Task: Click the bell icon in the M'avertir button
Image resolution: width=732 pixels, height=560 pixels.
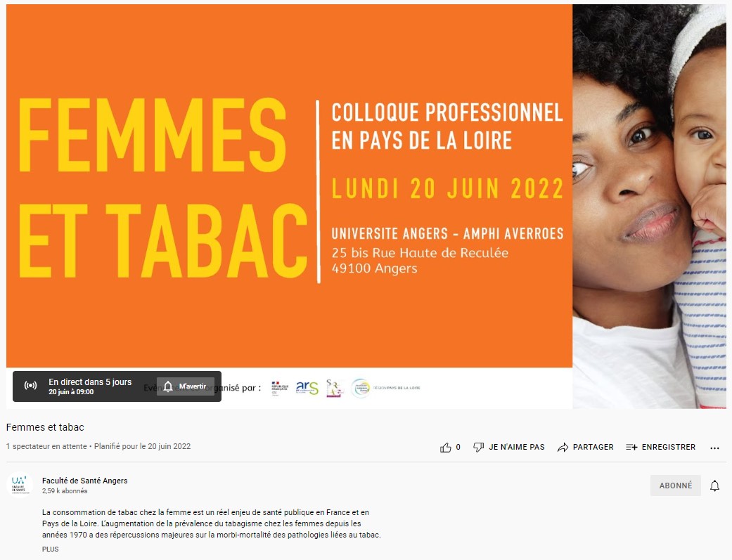Action: 168,386
